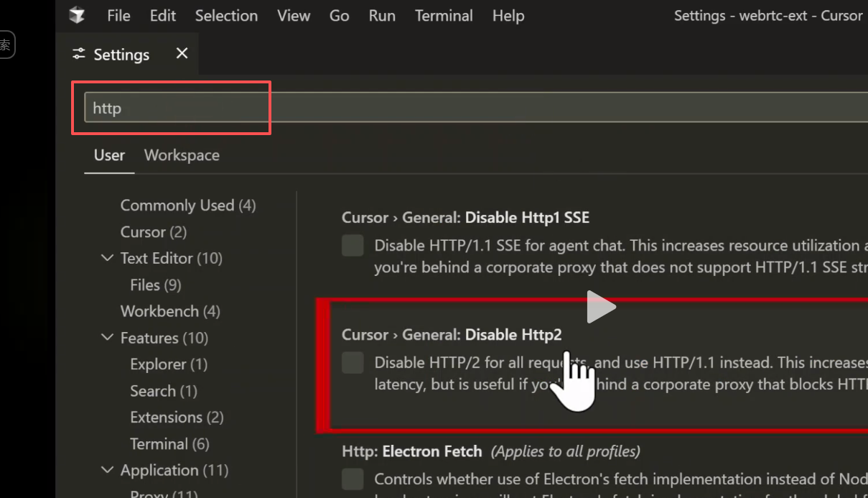Collapse the Application tree section
The height and width of the screenshot is (498, 868).
(108, 471)
